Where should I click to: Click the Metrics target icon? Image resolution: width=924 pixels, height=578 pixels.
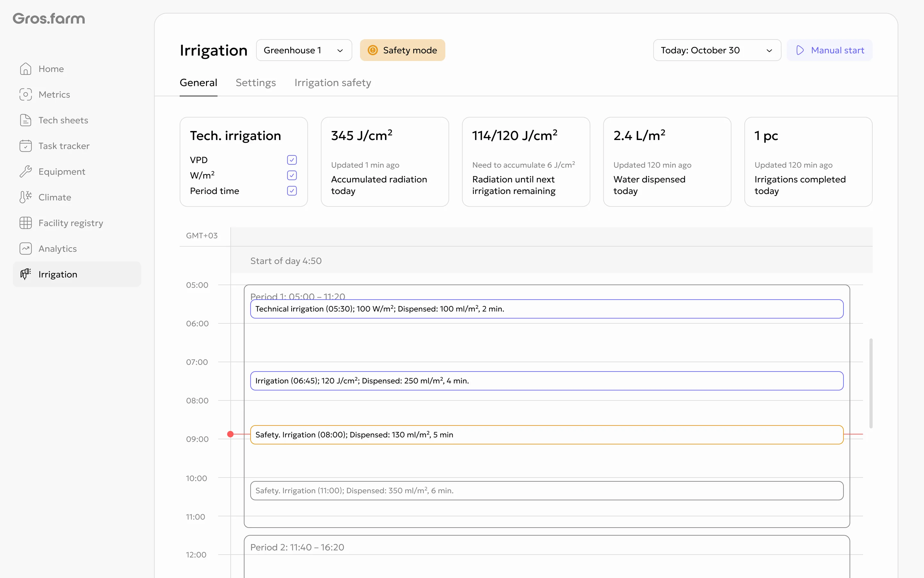point(26,94)
